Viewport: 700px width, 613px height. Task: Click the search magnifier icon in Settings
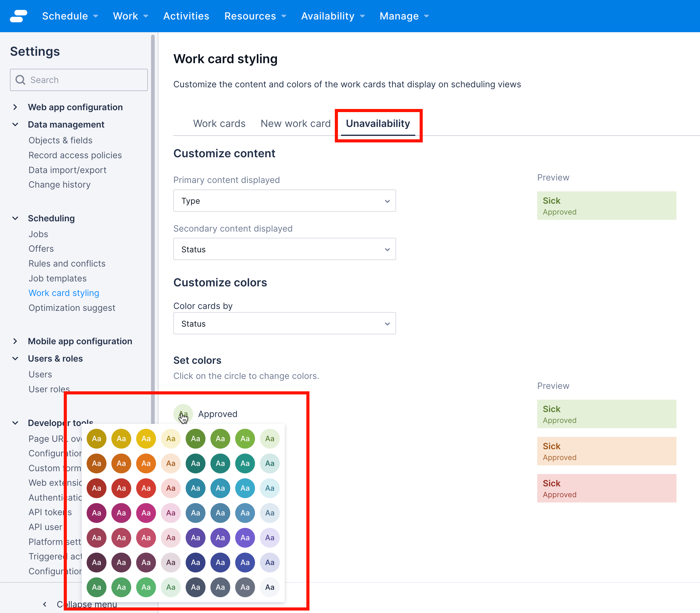coord(20,80)
